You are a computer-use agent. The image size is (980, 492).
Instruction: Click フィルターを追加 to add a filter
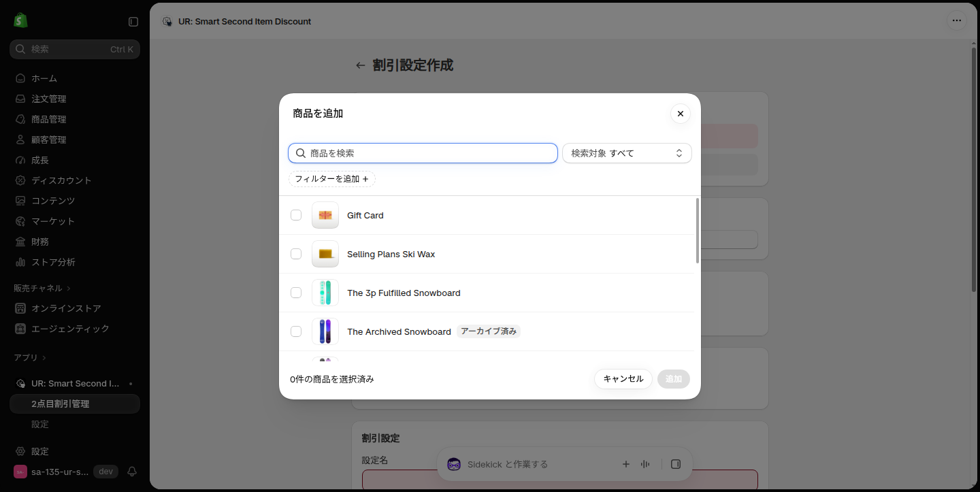coord(332,179)
